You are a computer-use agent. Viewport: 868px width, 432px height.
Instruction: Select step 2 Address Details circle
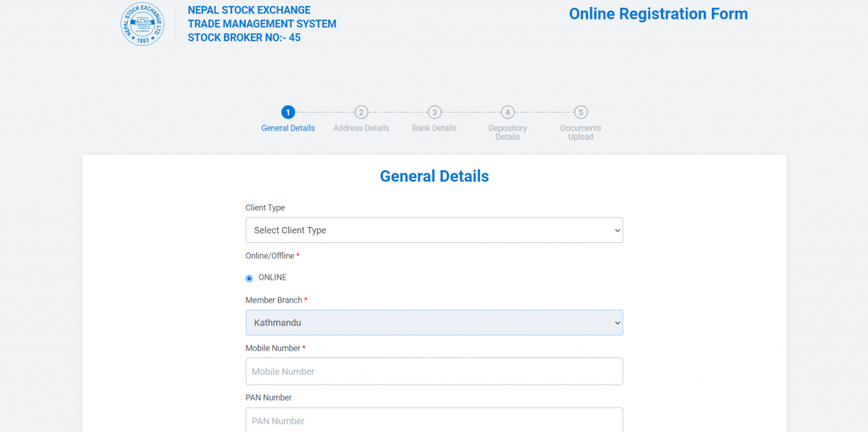coord(361,113)
